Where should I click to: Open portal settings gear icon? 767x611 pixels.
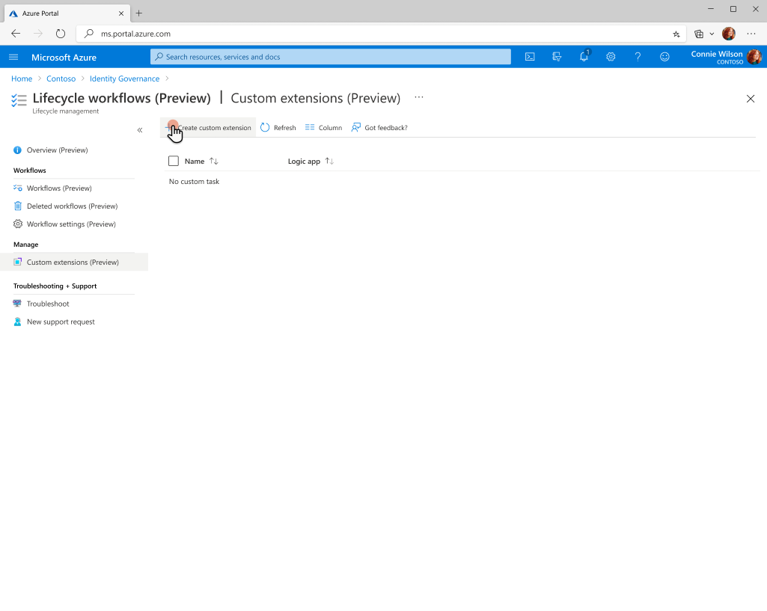pos(610,57)
